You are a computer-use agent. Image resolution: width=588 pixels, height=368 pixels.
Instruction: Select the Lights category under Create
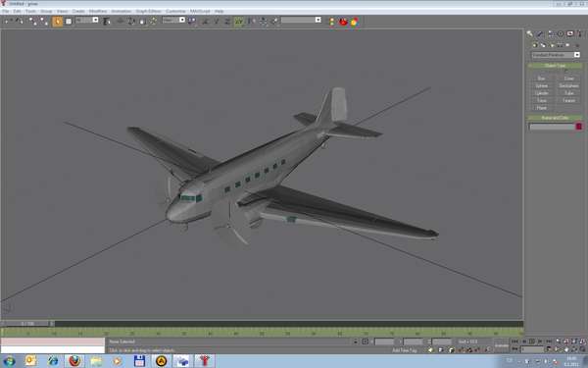click(x=552, y=45)
